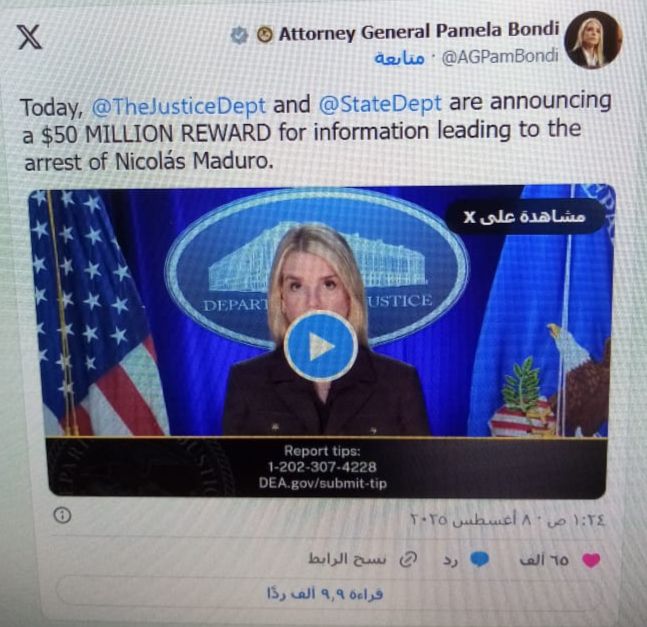Open the @StateDept mention
This screenshot has width=647, height=627.
coord(380,104)
